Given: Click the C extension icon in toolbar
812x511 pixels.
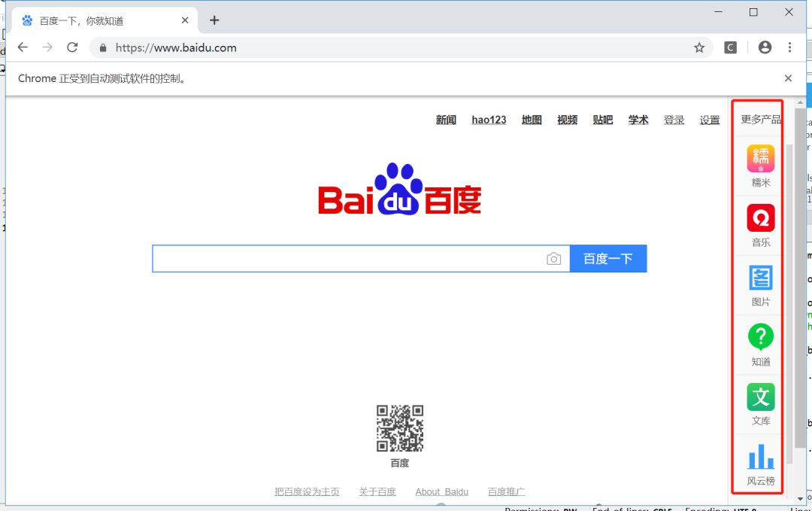Looking at the screenshot, I should (730, 47).
